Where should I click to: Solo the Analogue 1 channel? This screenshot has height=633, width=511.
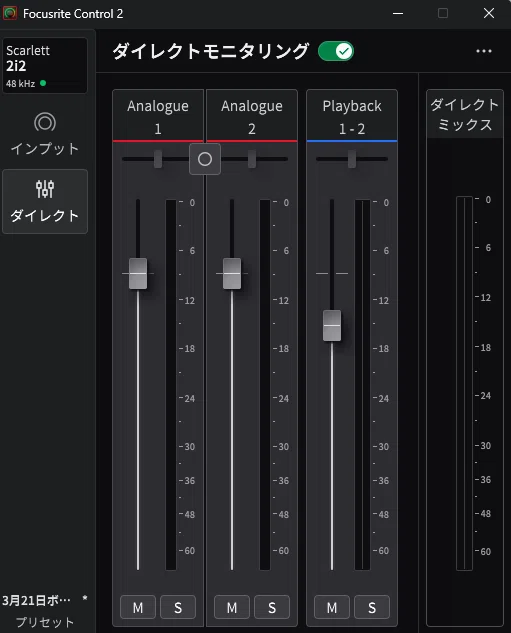(178, 607)
